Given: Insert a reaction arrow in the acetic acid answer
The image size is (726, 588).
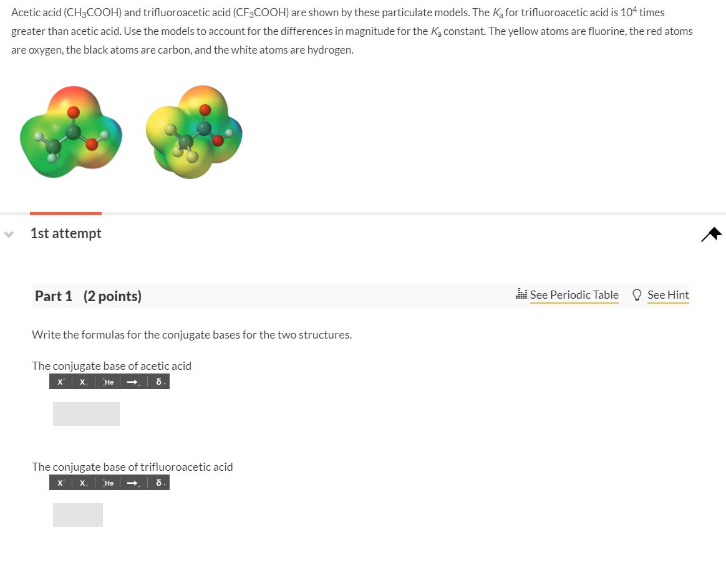Looking at the screenshot, I should click(x=132, y=381).
